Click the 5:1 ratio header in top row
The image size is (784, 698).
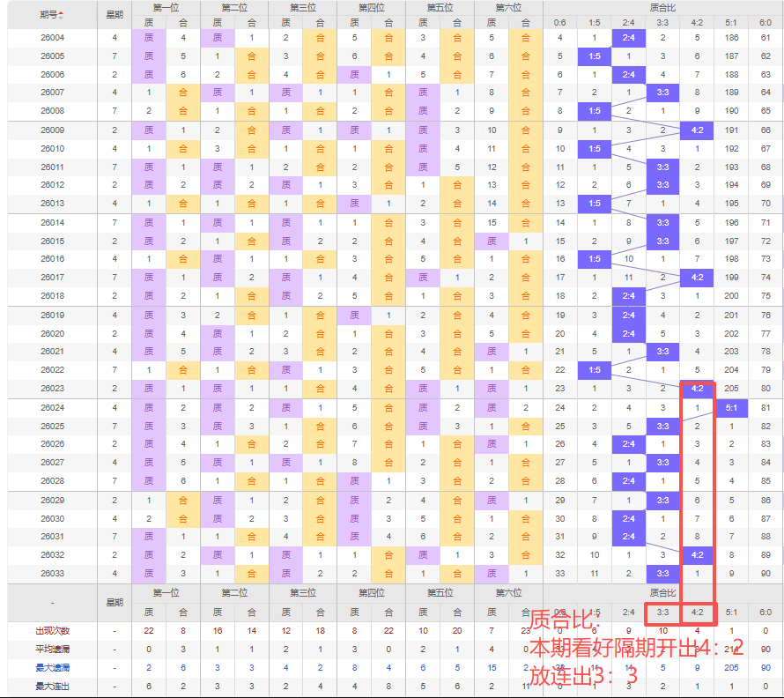point(731,23)
